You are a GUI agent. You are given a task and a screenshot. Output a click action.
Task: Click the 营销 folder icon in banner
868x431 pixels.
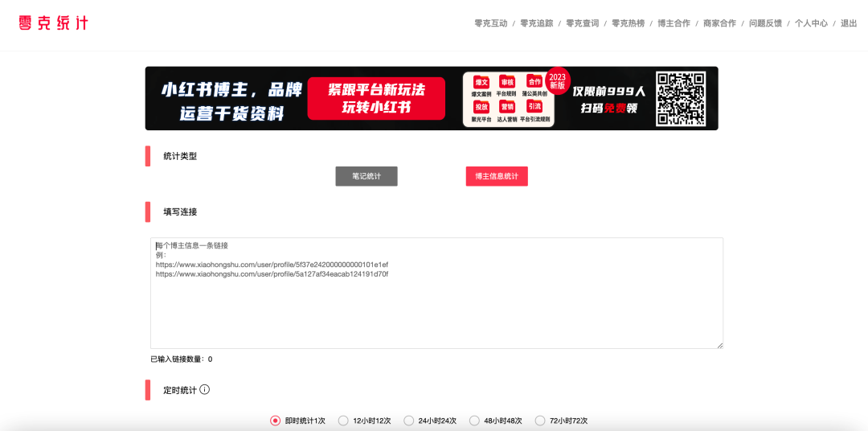(507, 107)
